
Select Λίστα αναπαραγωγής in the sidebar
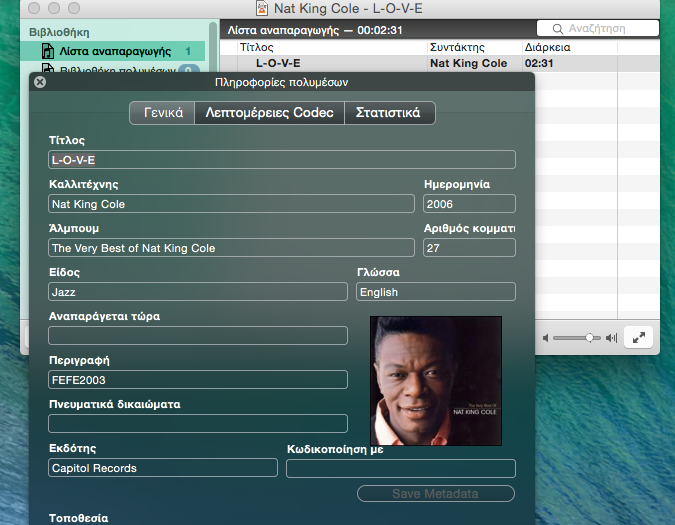[x=113, y=51]
